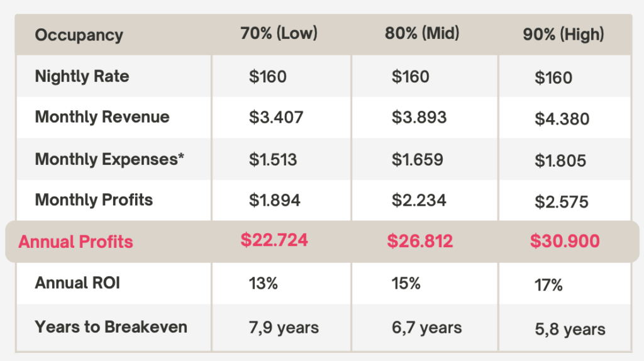Image resolution: width=644 pixels, height=361 pixels.
Task: Click the Monthly Expenses* row label
Action: point(109,159)
